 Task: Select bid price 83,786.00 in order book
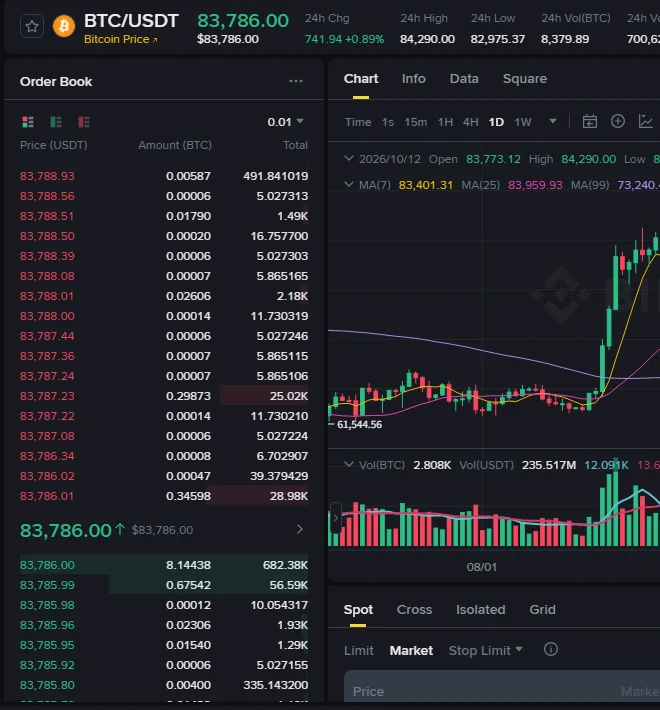tap(47, 565)
